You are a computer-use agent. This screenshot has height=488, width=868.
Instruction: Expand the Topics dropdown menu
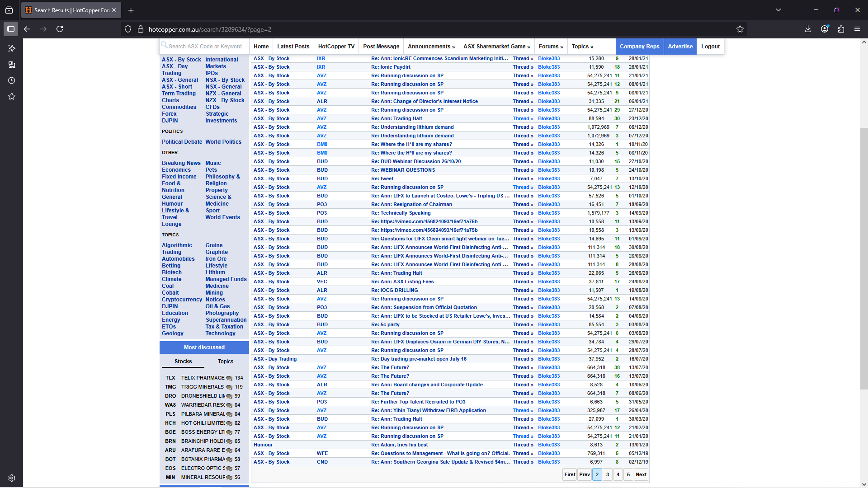(x=582, y=46)
